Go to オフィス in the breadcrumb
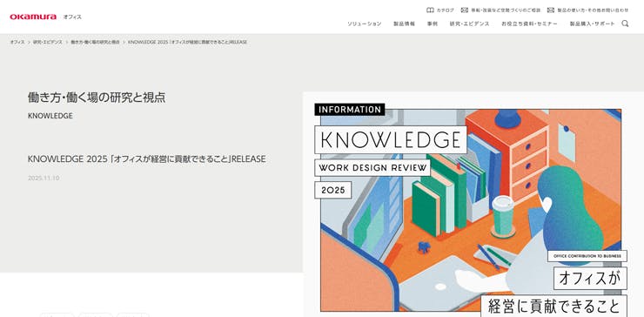 [x=17, y=42]
